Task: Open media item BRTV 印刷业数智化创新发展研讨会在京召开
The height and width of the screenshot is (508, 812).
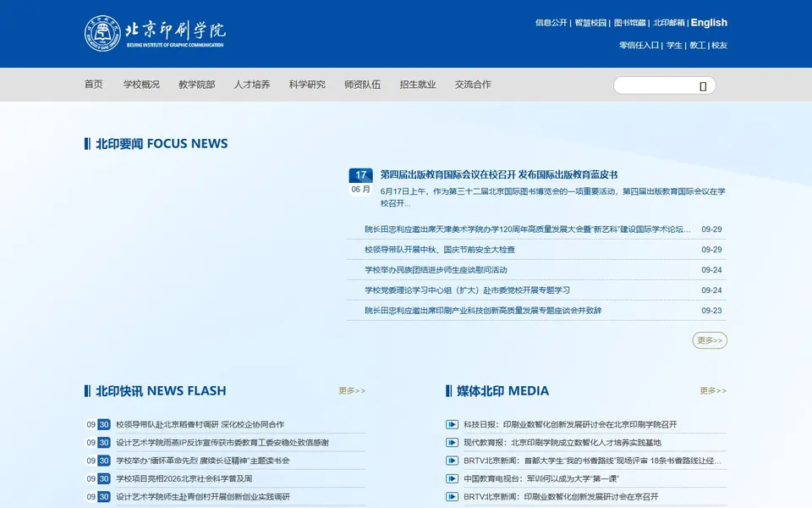Action: pos(561,497)
